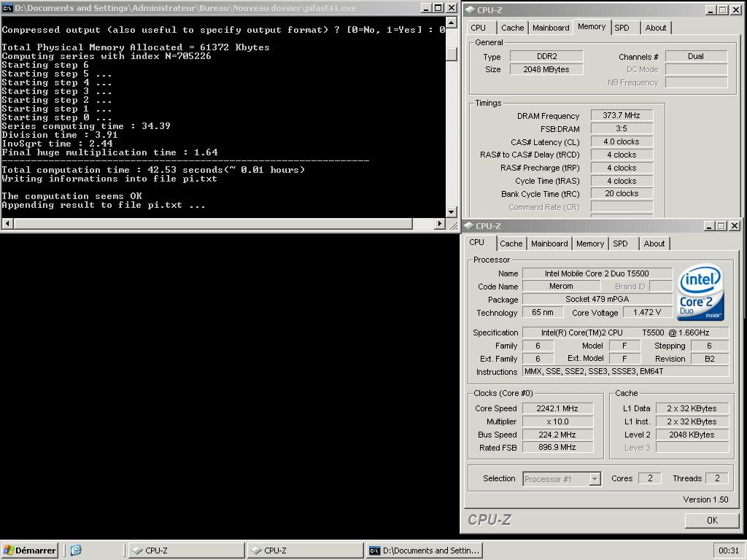Open About tab in lower CPU-Z window

654,244
